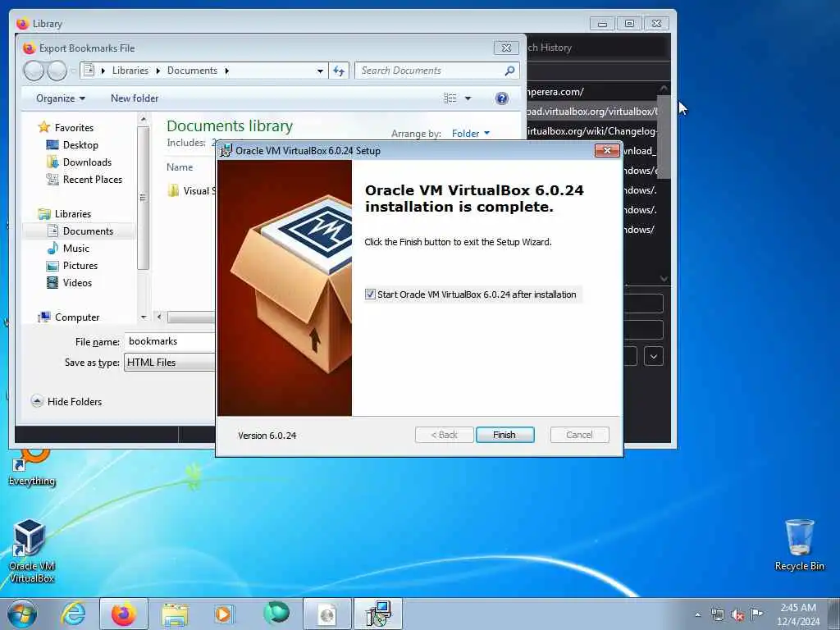Click the muted volume tray icon

(737, 615)
